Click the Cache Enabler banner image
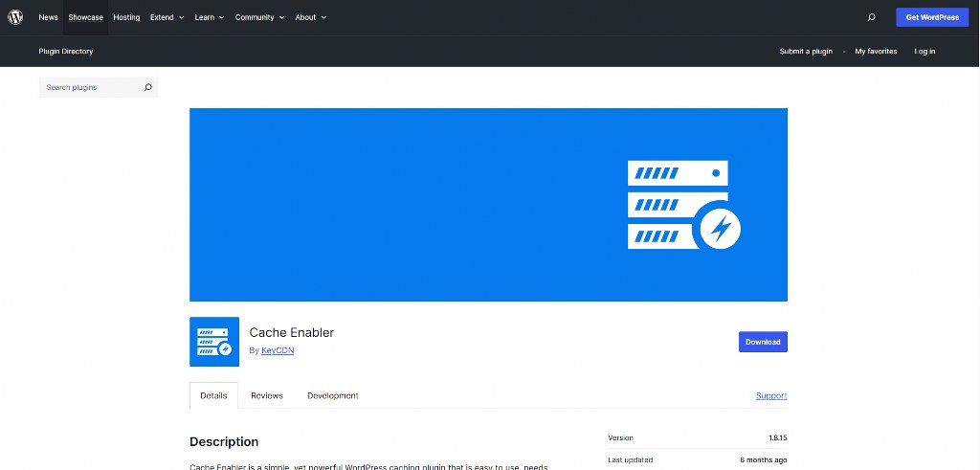Viewport: 980px width, 470px height. tap(488, 205)
